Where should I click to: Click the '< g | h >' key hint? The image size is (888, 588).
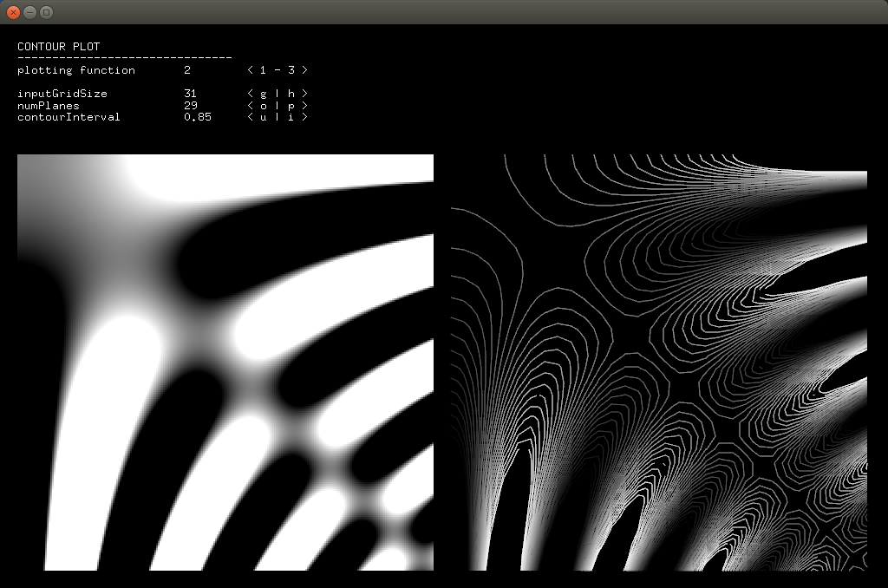pos(277,93)
